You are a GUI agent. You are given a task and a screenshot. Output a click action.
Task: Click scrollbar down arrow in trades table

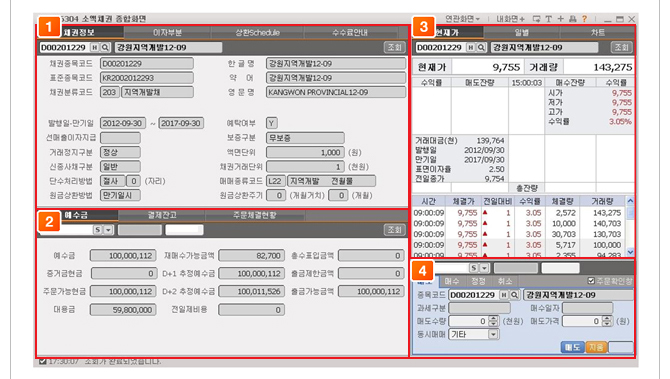click(x=630, y=253)
